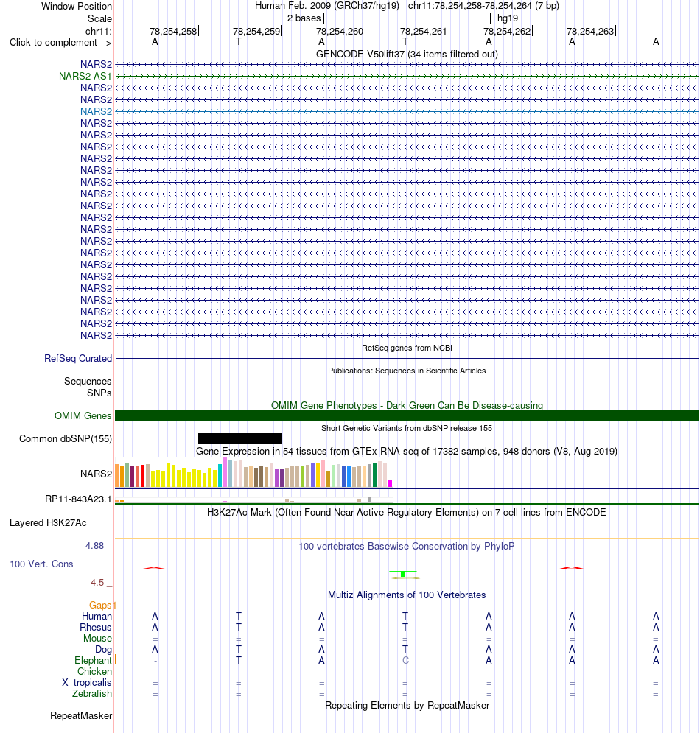Click the orange Gaps label
Screen dimensions: 700x733
(100, 605)
